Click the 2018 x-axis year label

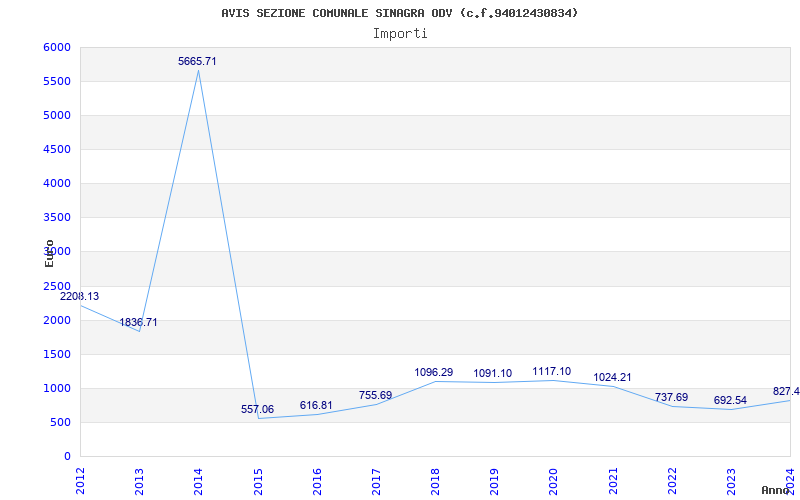435,481
